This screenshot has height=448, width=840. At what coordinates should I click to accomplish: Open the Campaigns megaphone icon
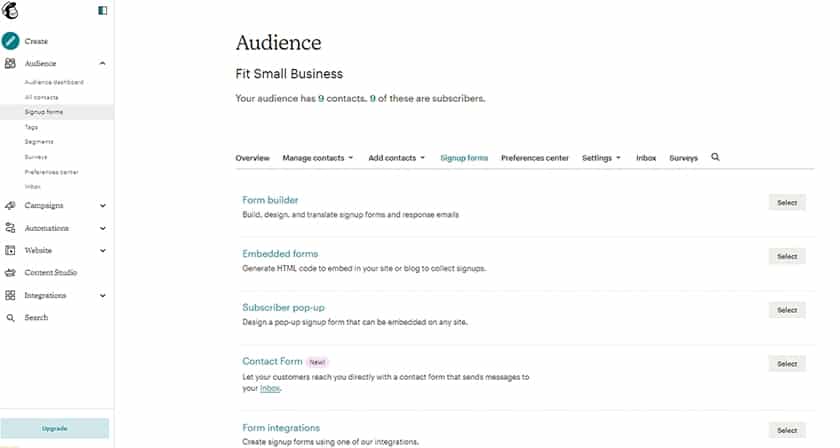point(10,206)
